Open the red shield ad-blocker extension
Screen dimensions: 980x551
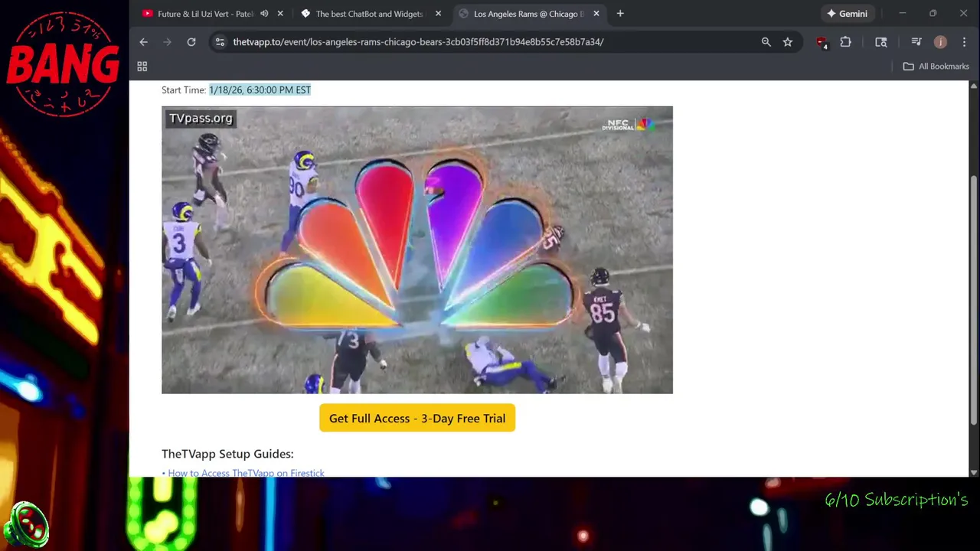click(822, 43)
